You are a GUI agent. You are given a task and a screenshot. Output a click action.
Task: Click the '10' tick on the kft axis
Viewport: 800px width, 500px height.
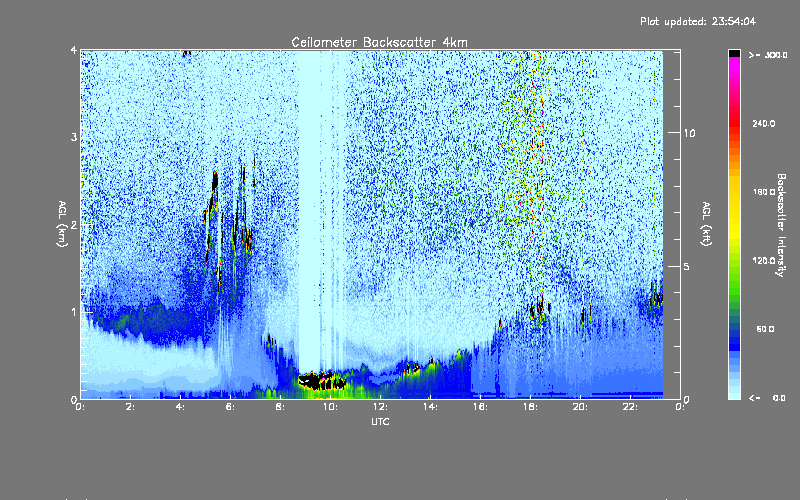[689, 133]
